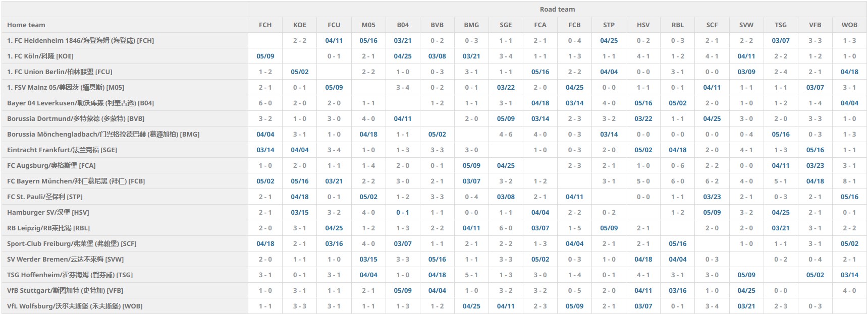Click the BVB column header
Screen dimensions: 868x315
(437, 25)
